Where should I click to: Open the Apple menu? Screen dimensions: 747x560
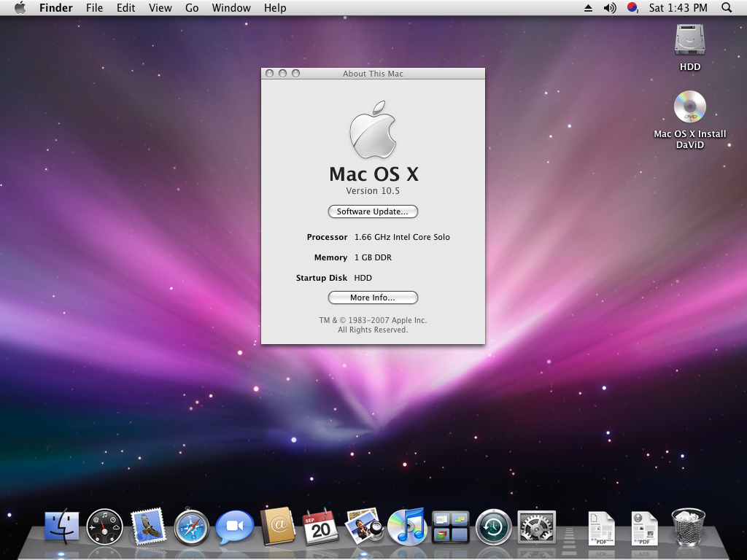pos(20,8)
